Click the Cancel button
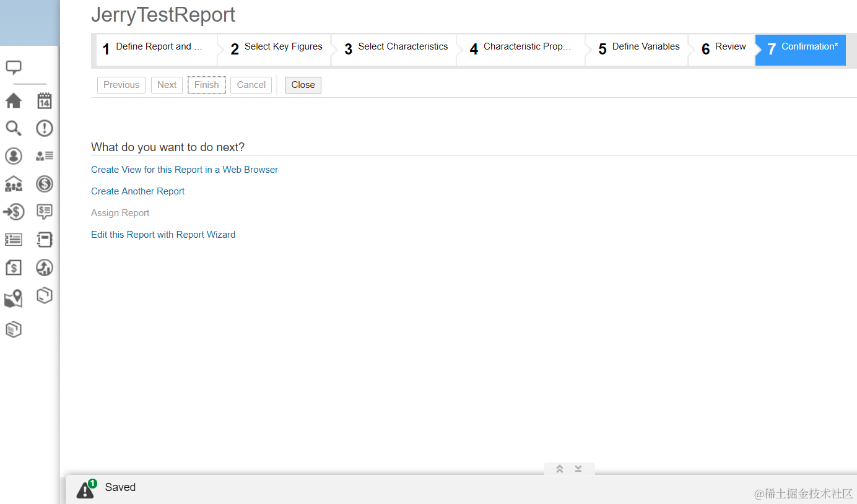 tap(251, 85)
